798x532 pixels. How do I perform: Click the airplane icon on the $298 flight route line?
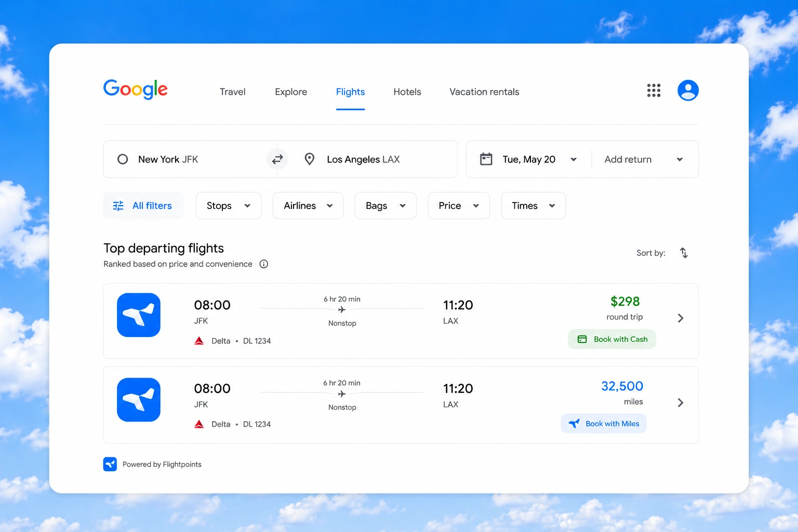click(342, 310)
